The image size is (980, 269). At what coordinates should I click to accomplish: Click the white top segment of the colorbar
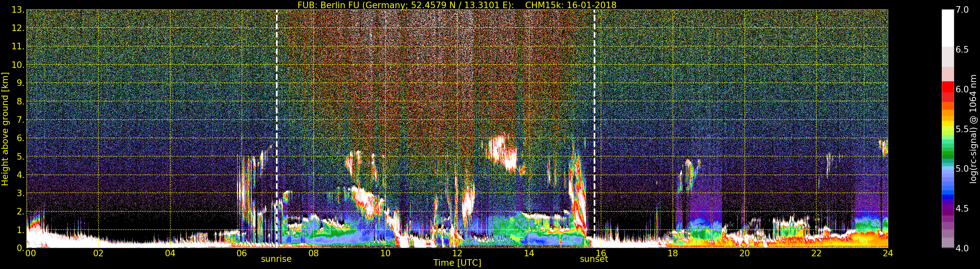point(948,28)
